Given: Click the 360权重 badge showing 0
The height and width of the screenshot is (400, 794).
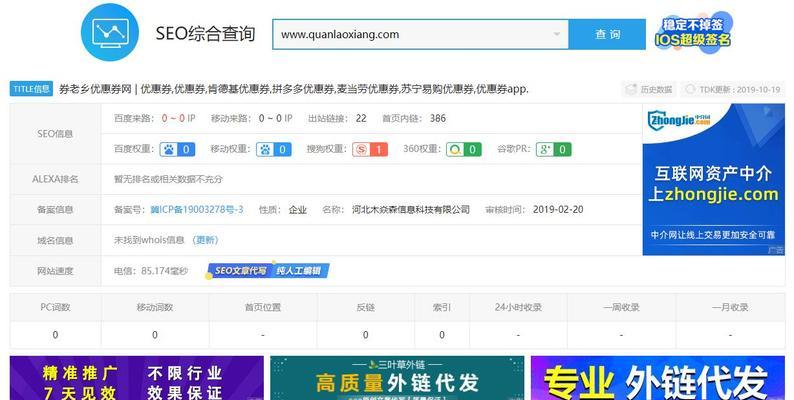Looking at the screenshot, I should pos(464,149).
